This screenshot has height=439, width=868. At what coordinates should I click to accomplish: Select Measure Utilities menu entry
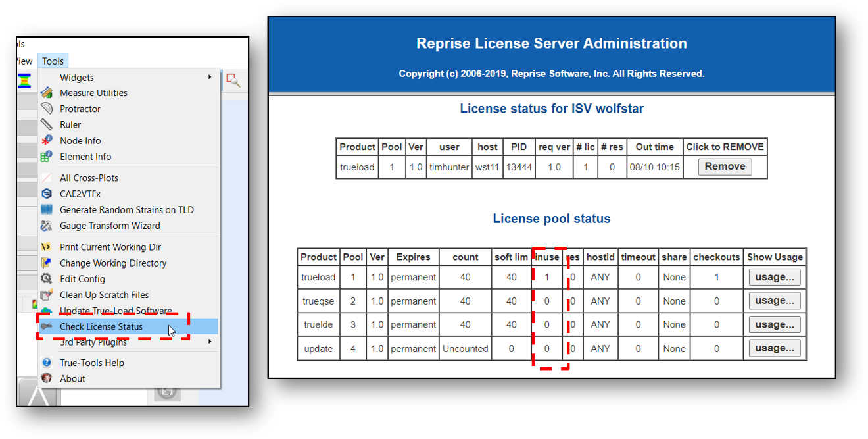pyautogui.click(x=128, y=93)
